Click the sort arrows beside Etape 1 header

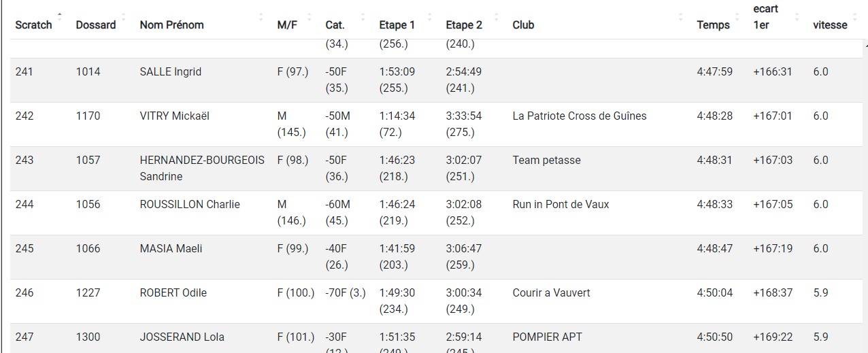pyautogui.click(x=430, y=16)
